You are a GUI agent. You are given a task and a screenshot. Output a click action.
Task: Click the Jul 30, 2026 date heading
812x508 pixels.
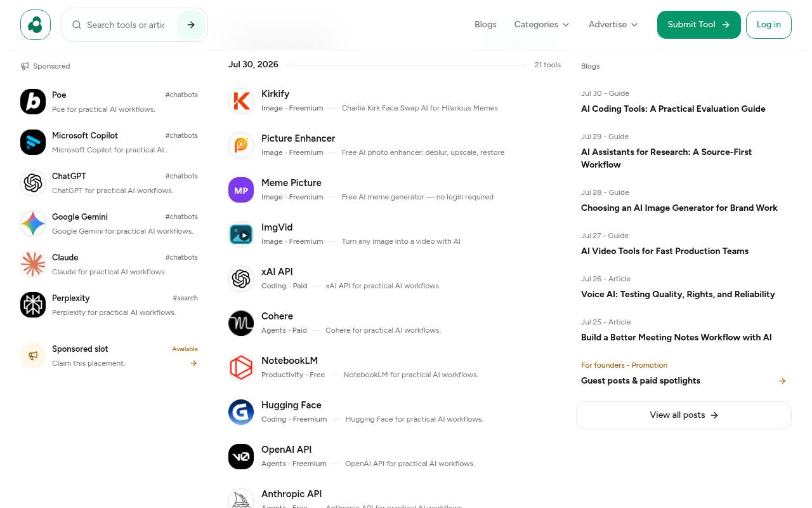click(x=253, y=64)
